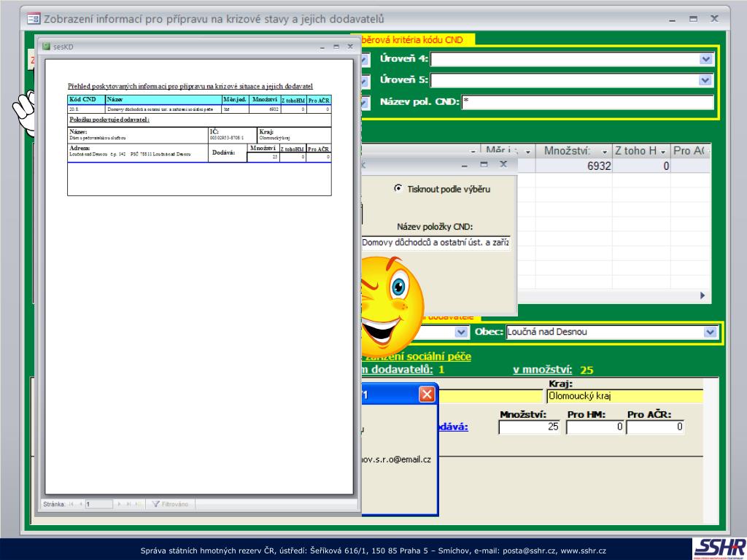Select the 'Výběrová kritéria kódu CND' tab label
This screenshot has height=560, width=747.
[413, 40]
